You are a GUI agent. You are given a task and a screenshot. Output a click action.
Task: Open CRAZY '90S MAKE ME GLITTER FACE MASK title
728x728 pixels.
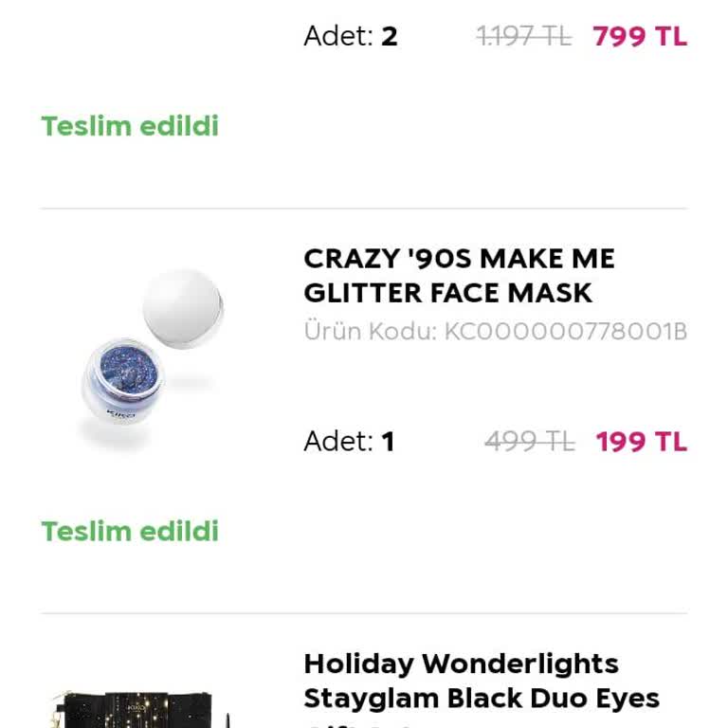tap(459, 276)
